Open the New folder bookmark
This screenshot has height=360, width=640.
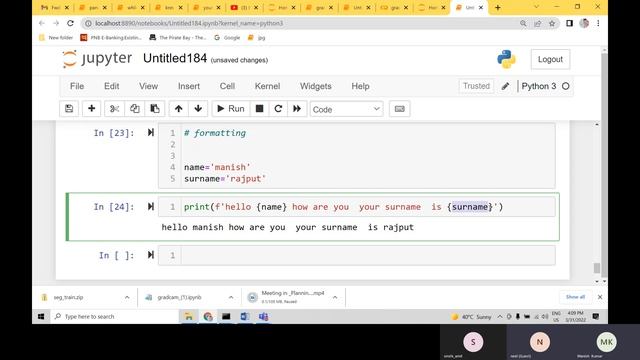tap(56, 38)
